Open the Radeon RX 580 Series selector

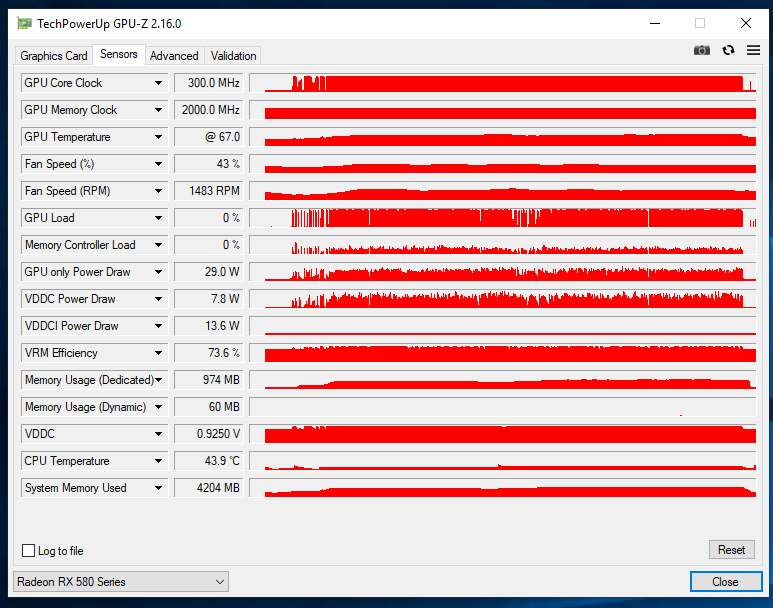121,582
